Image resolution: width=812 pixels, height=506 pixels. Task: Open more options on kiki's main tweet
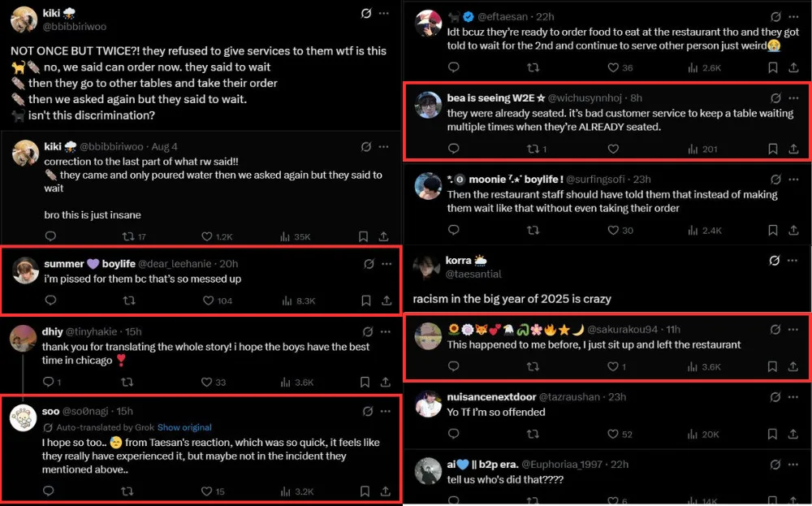pyautogui.click(x=386, y=13)
